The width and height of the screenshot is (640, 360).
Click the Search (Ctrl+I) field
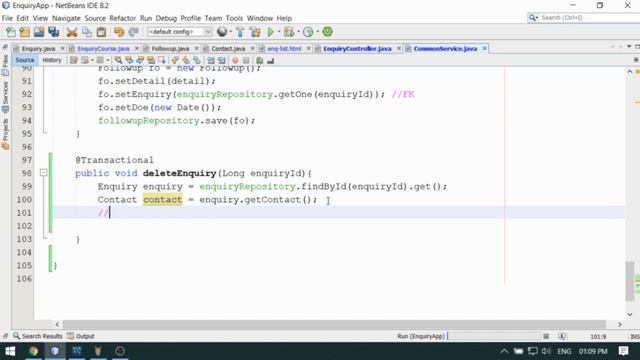tap(584, 18)
